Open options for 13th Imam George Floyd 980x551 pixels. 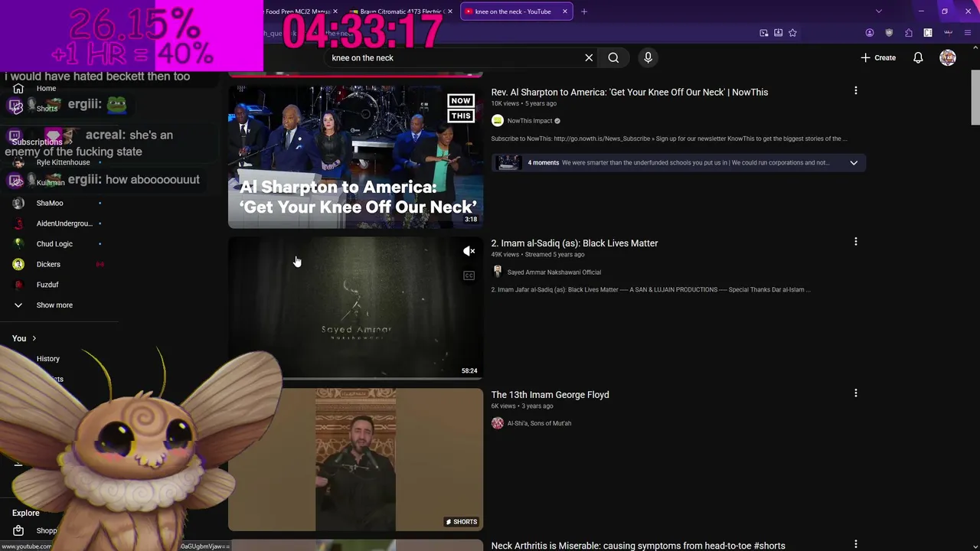(x=855, y=393)
